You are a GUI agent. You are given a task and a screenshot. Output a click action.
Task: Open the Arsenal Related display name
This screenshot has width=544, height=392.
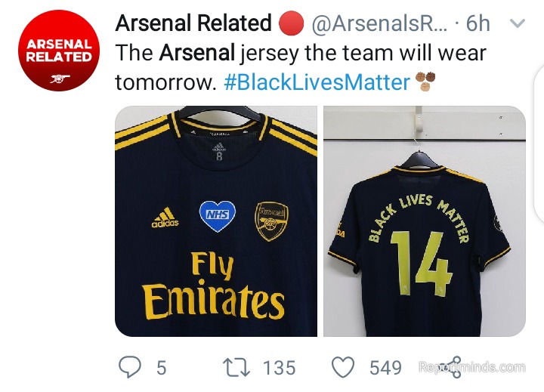(193, 24)
